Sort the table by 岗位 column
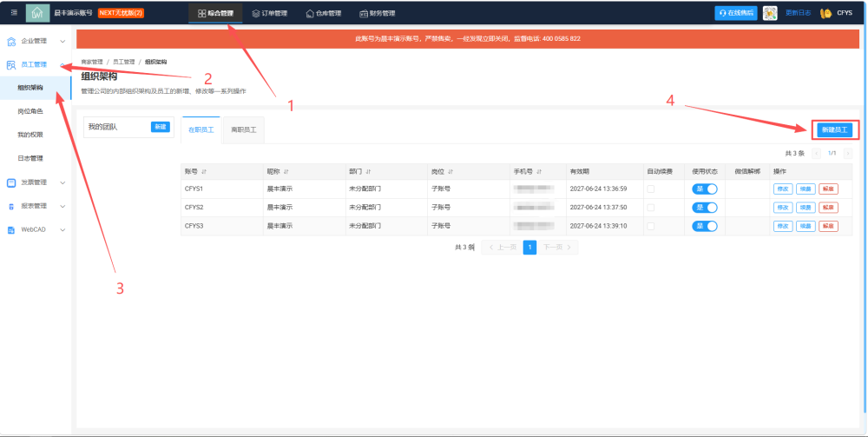The image size is (868, 437). pos(450,172)
